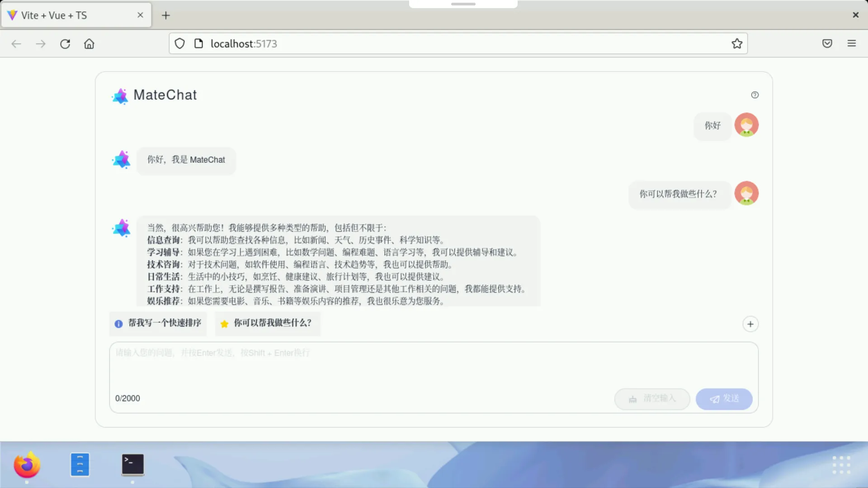Reload the page with refresh icon
The height and width of the screenshot is (488, 868).
point(65,44)
